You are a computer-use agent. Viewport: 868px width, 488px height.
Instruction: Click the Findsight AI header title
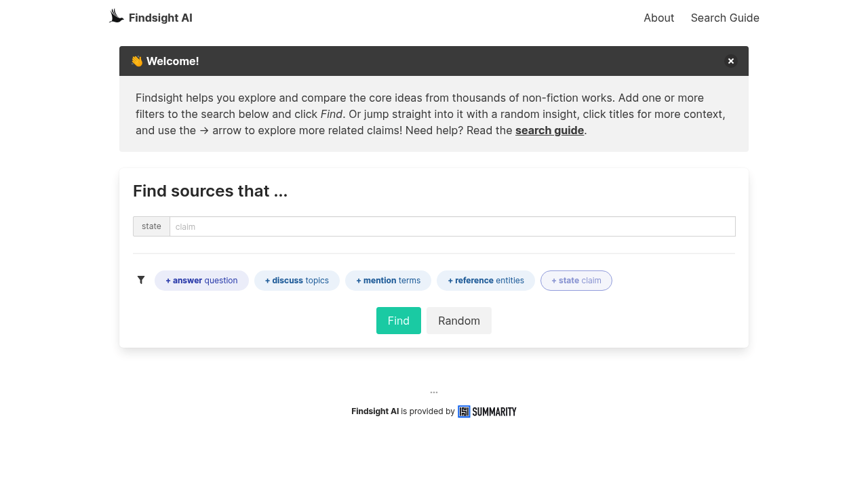(x=160, y=18)
